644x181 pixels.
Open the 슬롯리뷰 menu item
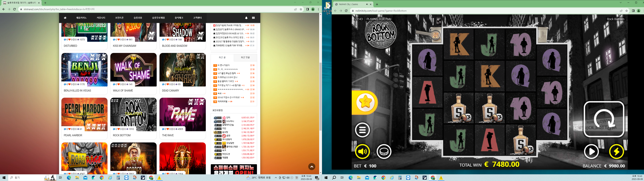[138, 18]
